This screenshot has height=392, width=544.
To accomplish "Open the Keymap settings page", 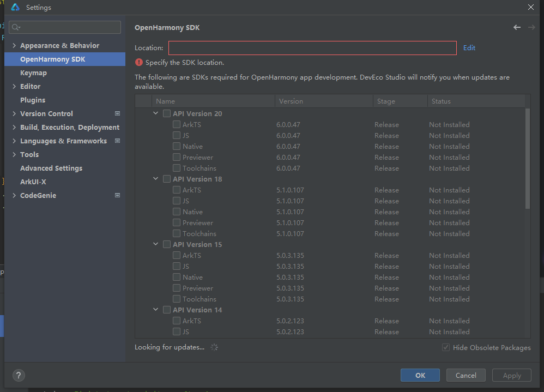I will [33, 73].
